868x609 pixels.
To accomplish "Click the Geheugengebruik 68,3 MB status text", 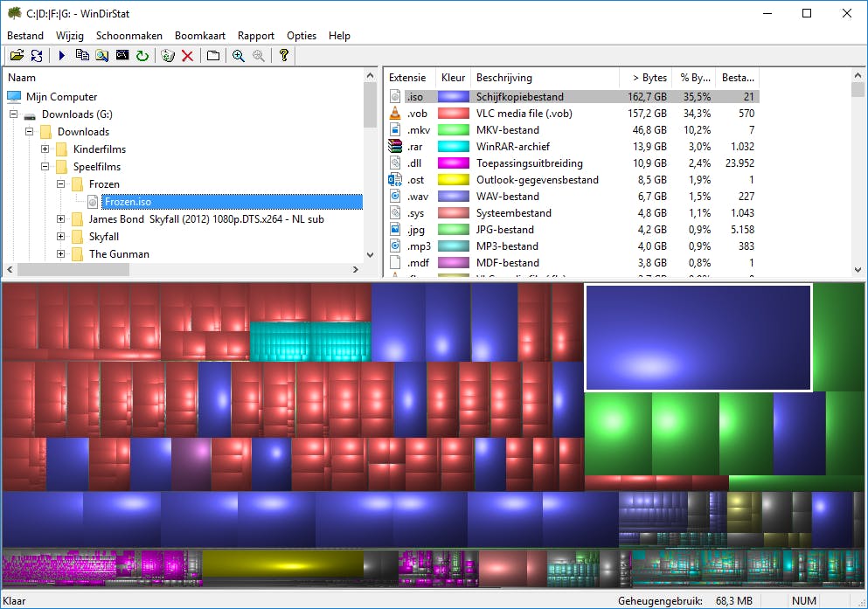I will pos(685,601).
